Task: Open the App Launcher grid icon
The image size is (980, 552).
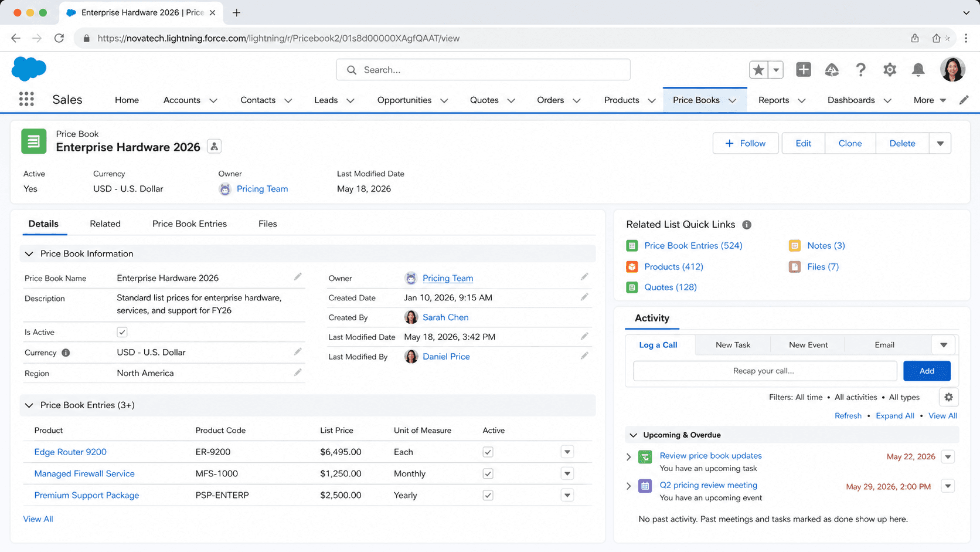Action: coord(26,99)
